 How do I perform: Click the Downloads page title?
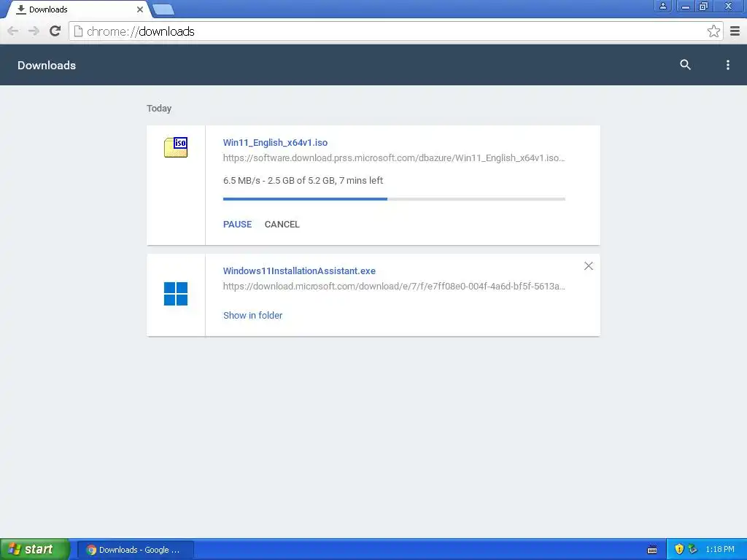tap(47, 65)
